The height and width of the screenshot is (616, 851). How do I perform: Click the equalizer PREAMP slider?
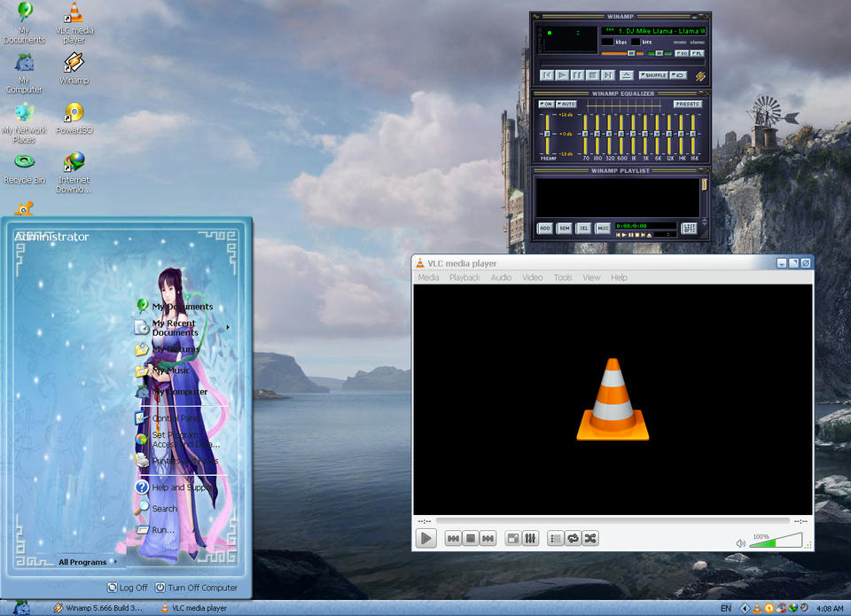pos(547,134)
